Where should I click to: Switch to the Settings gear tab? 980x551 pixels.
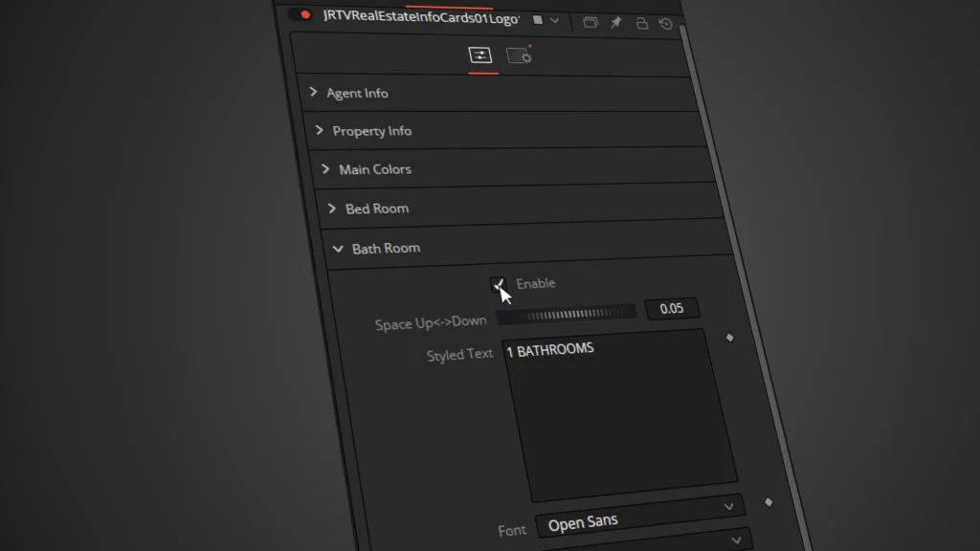click(519, 56)
